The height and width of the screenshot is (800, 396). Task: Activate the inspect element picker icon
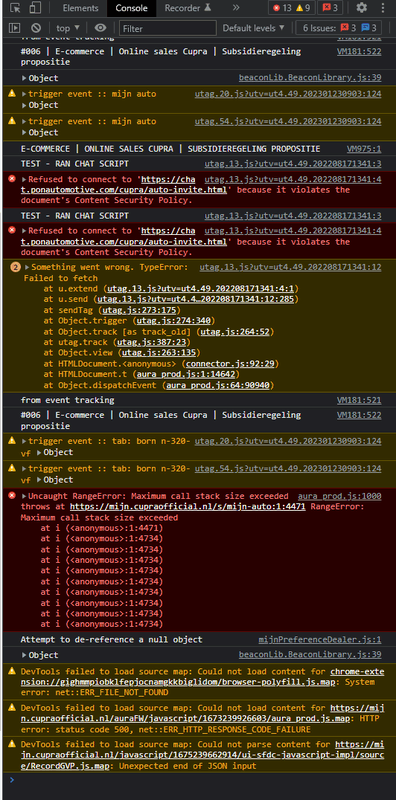[15, 8]
